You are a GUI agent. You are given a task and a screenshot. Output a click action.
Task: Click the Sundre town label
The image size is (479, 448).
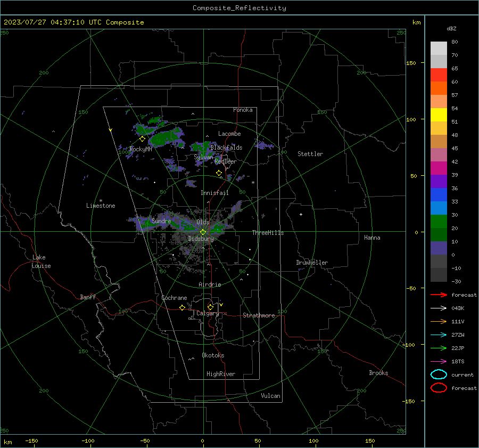tap(161, 221)
